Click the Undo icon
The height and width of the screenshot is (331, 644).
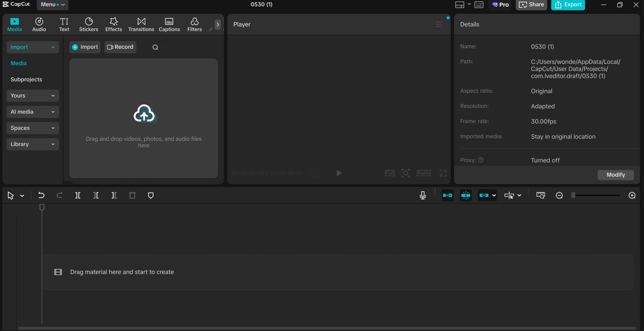tap(41, 195)
